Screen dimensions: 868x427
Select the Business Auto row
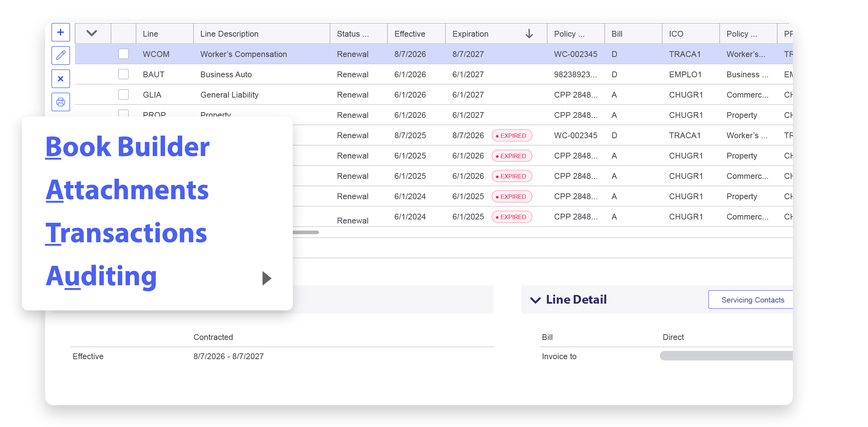click(434, 74)
